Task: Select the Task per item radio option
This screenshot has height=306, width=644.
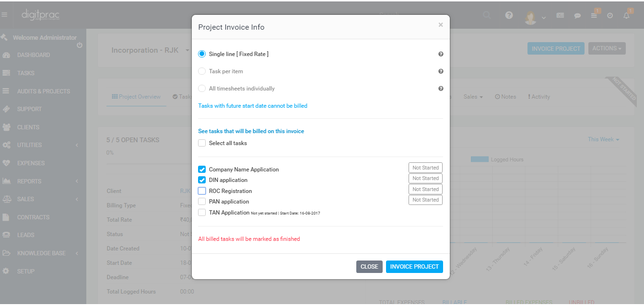Action: [202, 71]
